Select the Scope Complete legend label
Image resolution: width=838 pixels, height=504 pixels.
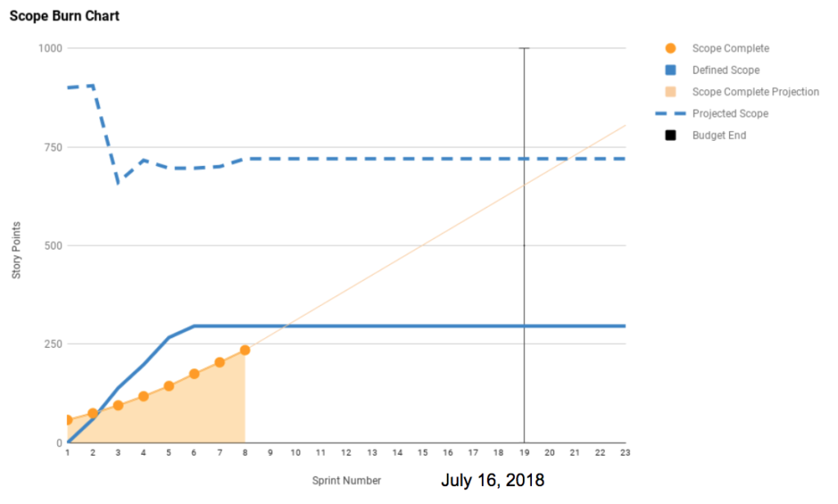730,48
